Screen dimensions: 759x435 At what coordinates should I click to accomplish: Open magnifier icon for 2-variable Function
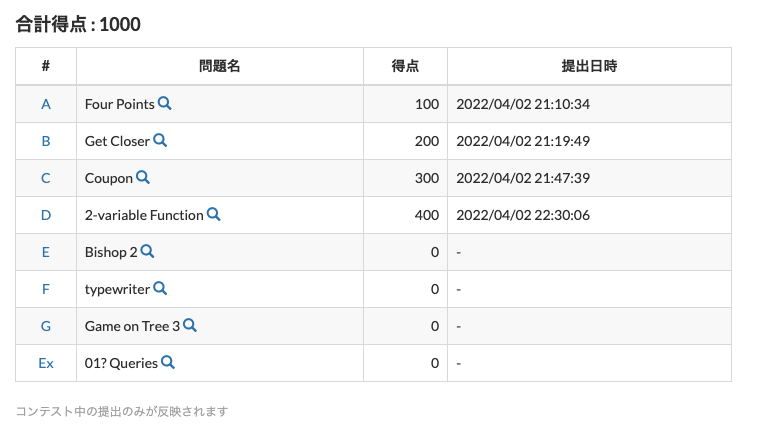(213, 214)
